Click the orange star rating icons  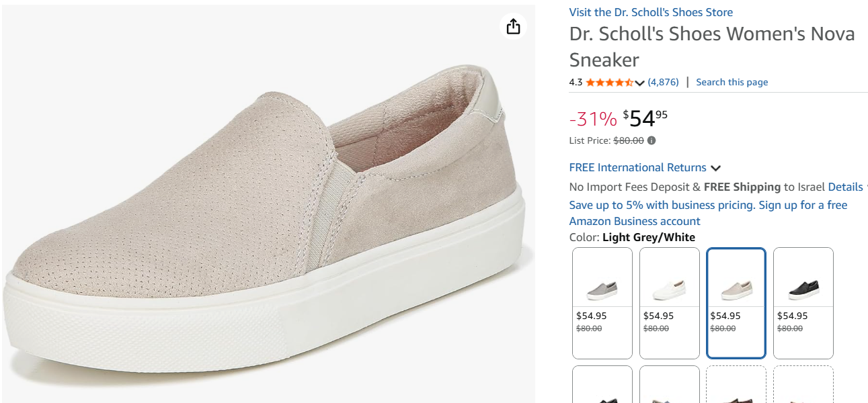click(609, 83)
